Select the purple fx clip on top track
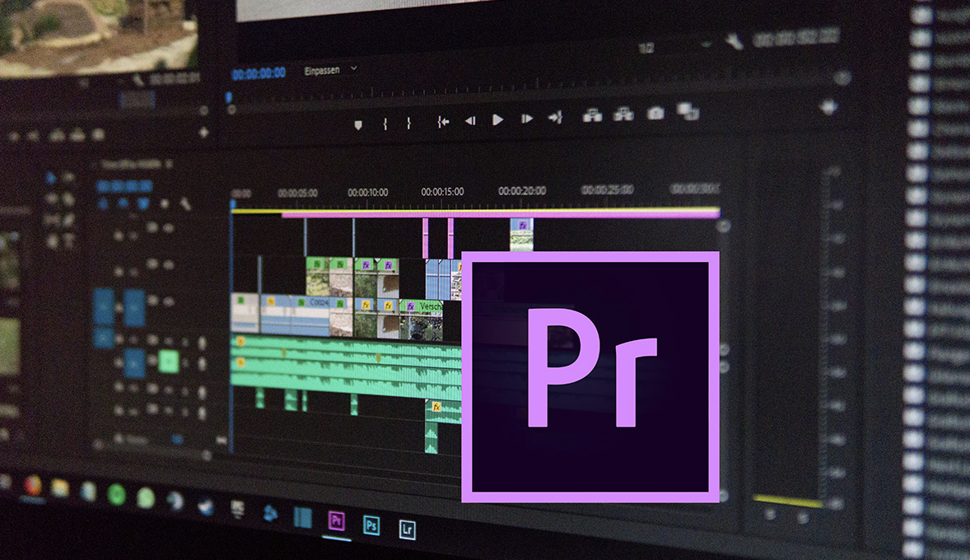Image resolution: width=970 pixels, height=560 pixels. click(521, 235)
